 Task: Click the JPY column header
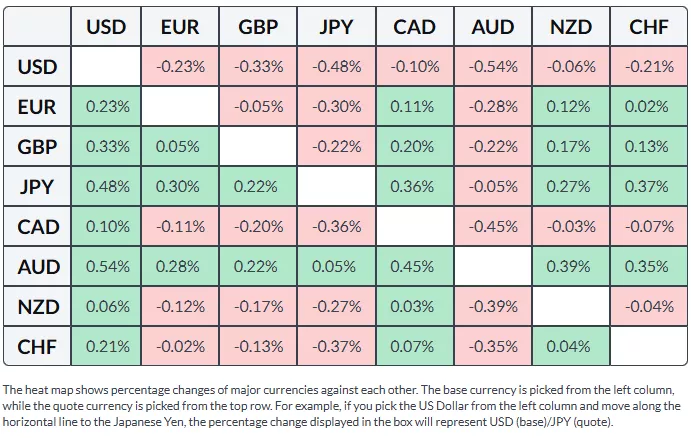pyautogui.click(x=337, y=28)
